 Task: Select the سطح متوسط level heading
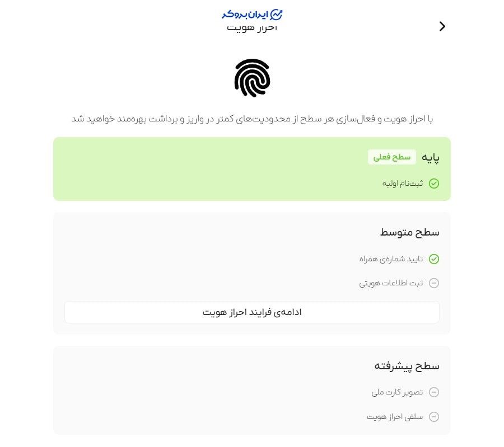[410, 232]
